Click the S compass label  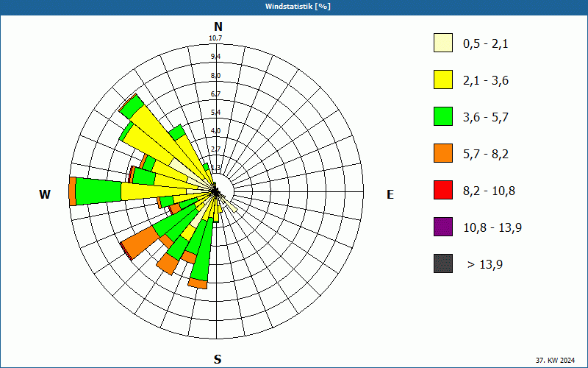click(x=218, y=359)
